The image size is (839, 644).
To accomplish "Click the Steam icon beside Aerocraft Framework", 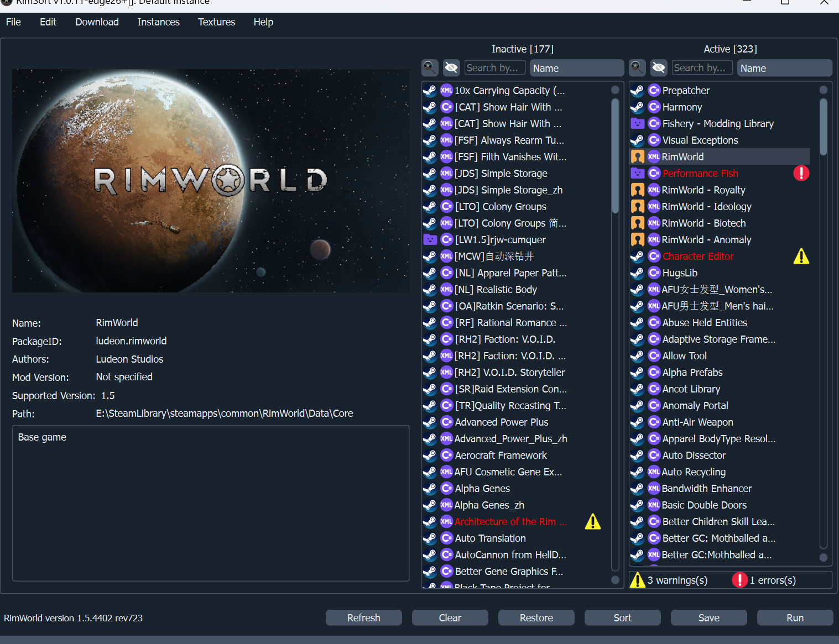I will (430, 455).
